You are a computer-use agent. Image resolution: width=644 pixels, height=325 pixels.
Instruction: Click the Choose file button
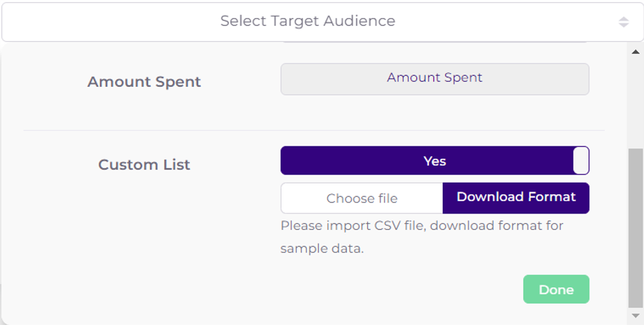[x=362, y=198]
